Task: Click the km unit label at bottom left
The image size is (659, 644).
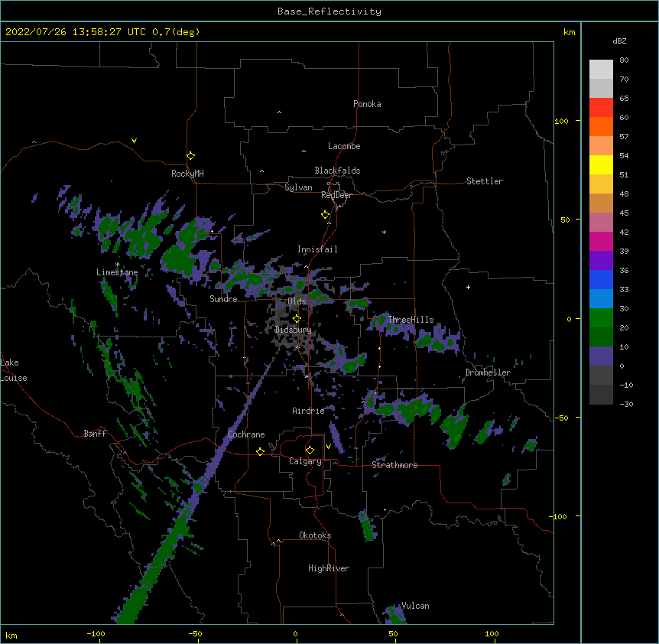Action: 11,635
